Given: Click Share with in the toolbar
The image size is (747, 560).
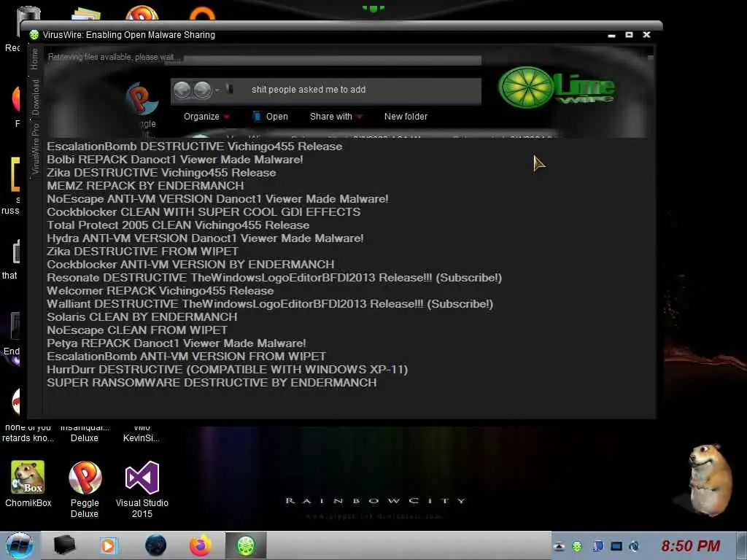Looking at the screenshot, I should (331, 117).
